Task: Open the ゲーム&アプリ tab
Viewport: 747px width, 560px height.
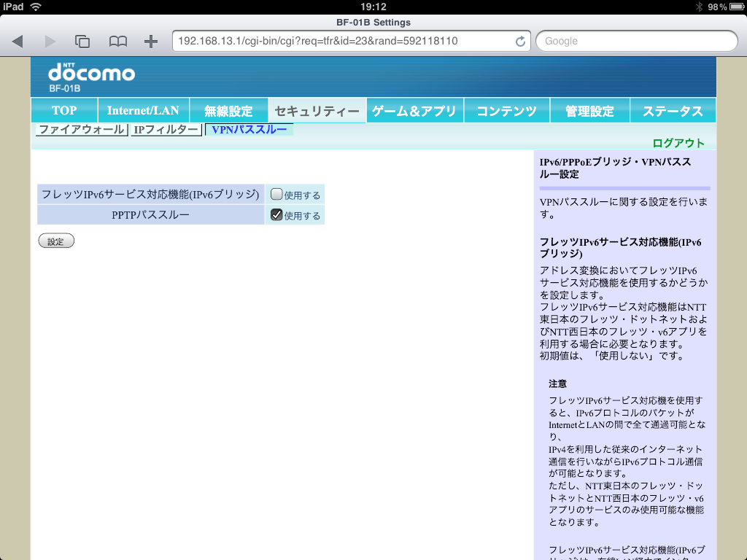Action: tap(414, 111)
